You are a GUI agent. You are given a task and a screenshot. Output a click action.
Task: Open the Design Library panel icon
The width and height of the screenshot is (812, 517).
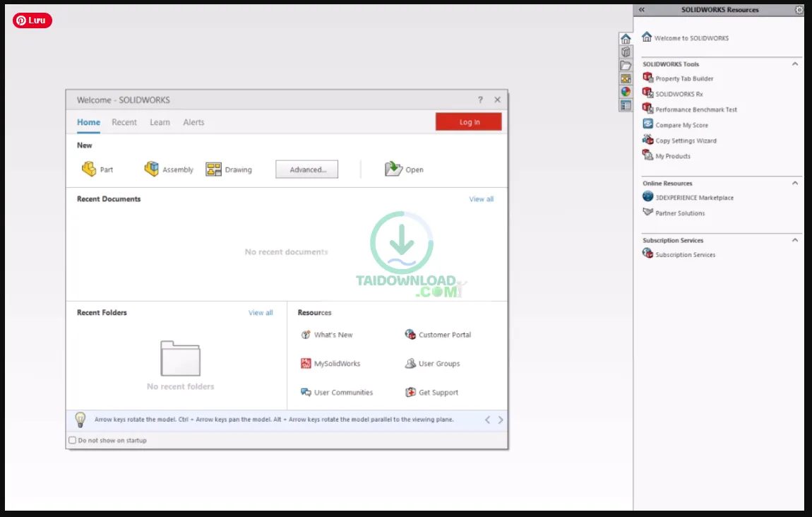tap(626, 52)
